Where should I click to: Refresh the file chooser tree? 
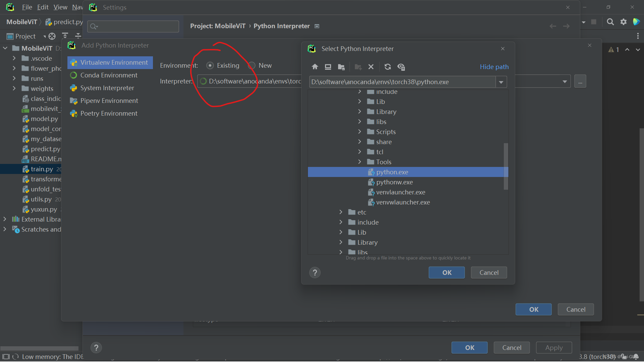(388, 67)
